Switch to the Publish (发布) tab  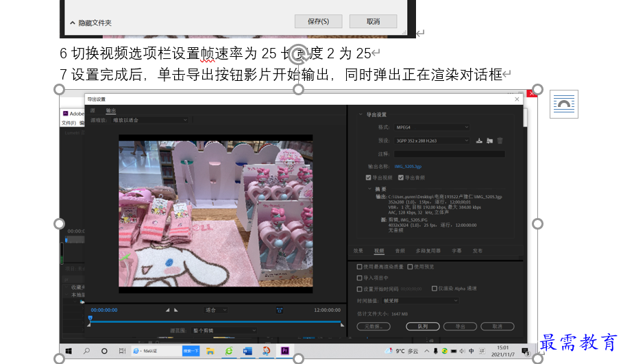(x=478, y=251)
